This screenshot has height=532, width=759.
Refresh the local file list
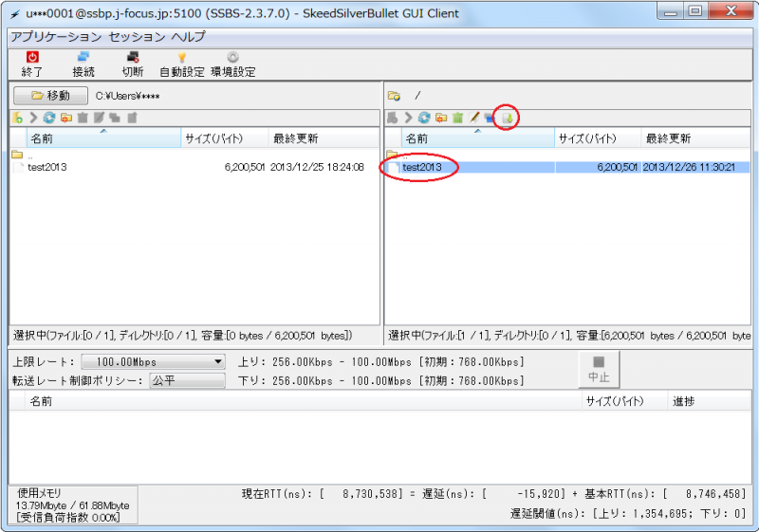48,118
